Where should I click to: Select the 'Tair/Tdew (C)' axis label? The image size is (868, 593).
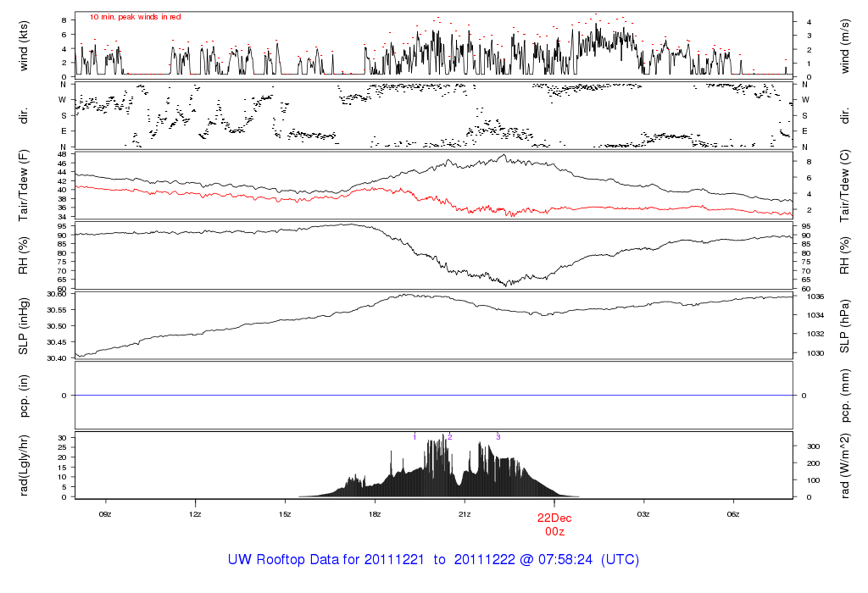pyautogui.click(x=844, y=186)
